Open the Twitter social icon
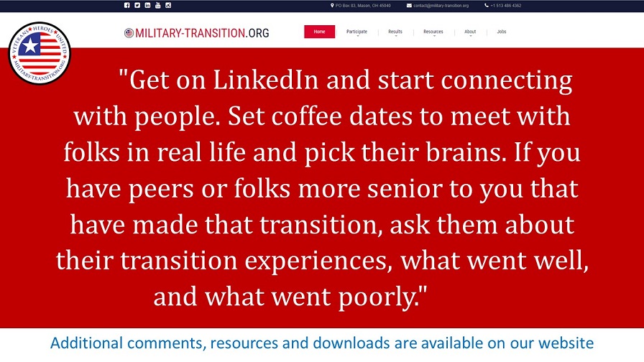The height and width of the screenshot is (362, 644). (137, 6)
